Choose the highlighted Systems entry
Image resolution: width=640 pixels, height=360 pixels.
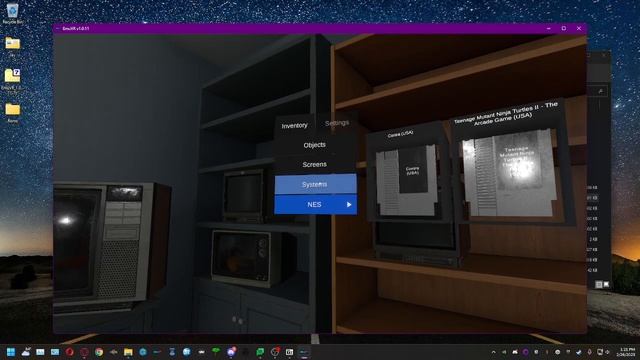(x=315, y=184)
